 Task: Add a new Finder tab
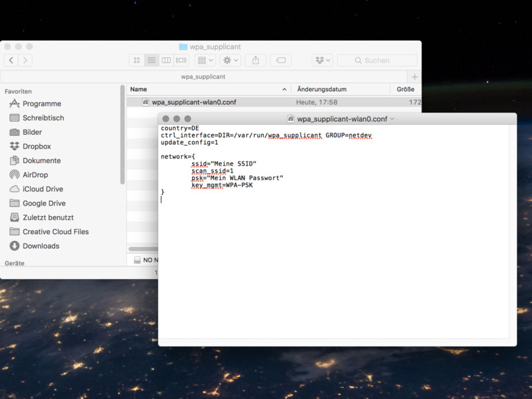[415, 77]
